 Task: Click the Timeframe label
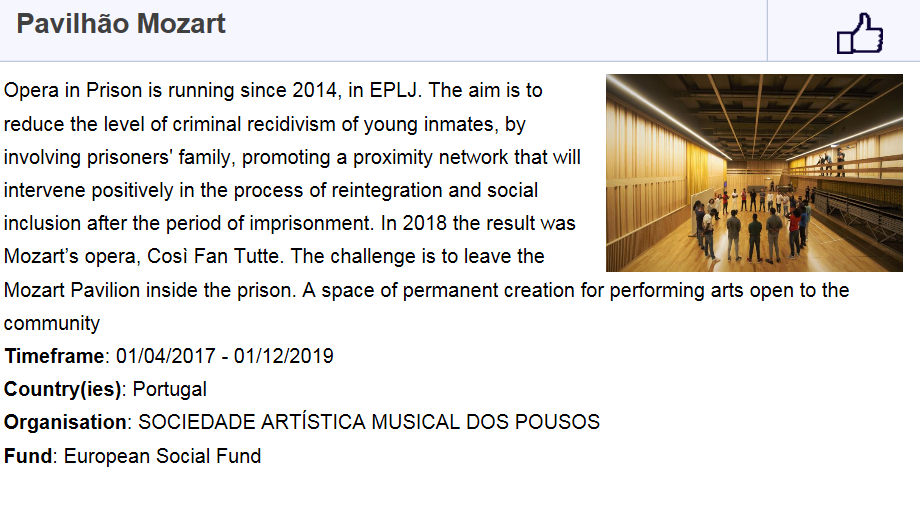(54, 356)
